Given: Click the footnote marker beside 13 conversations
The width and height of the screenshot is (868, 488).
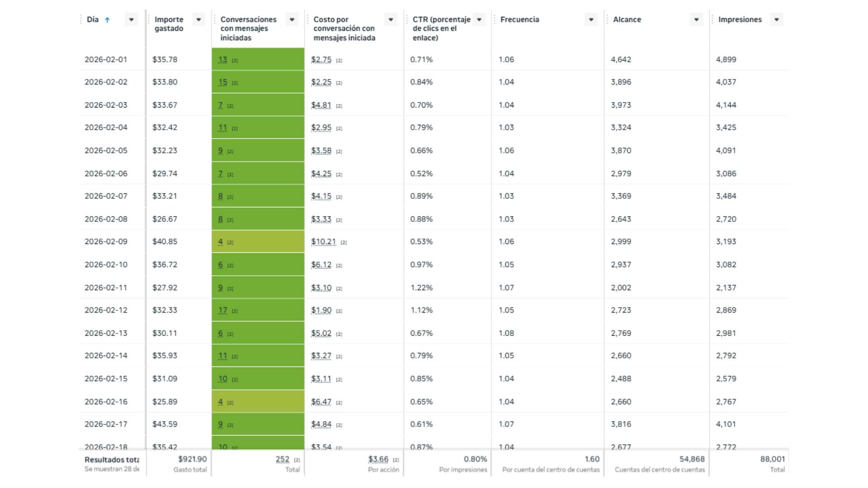Looking at the screenshot, I should click(x=235, y=61).
